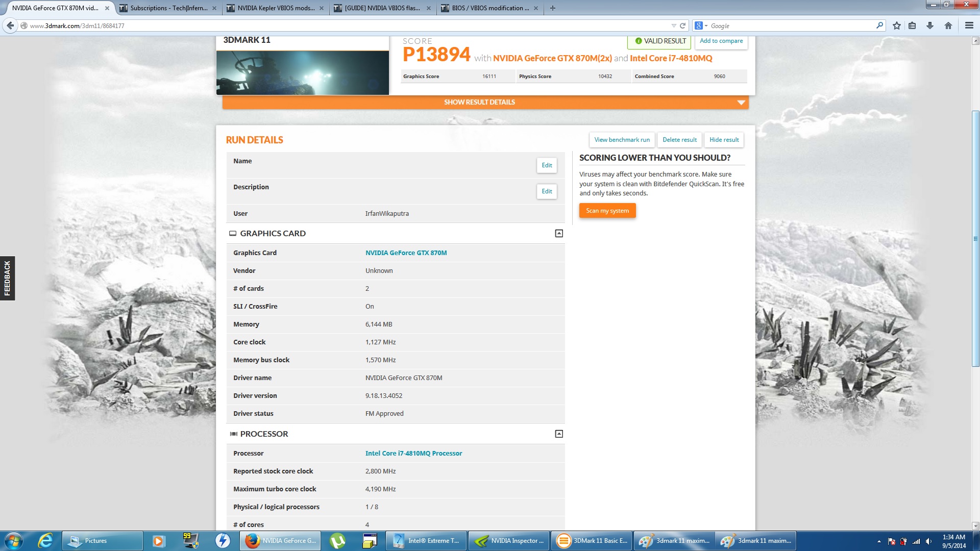Click the search magnifier icon in search box
This screenshot has height=551, width=980.
[879, 26]
